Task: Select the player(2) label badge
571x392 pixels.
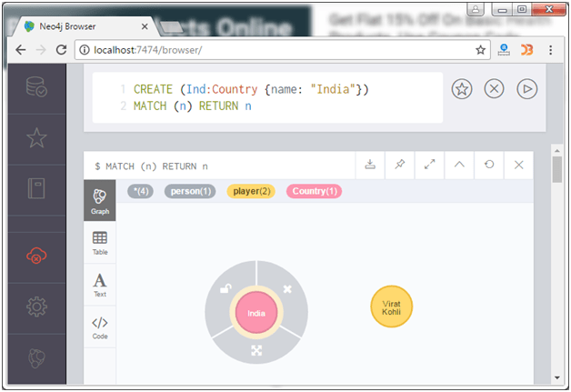Action: [x=251, y=191]
